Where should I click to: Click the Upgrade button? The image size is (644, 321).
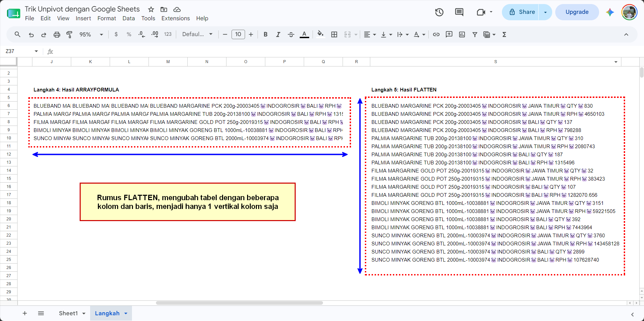pyautogui.click(x=577, y=12)
